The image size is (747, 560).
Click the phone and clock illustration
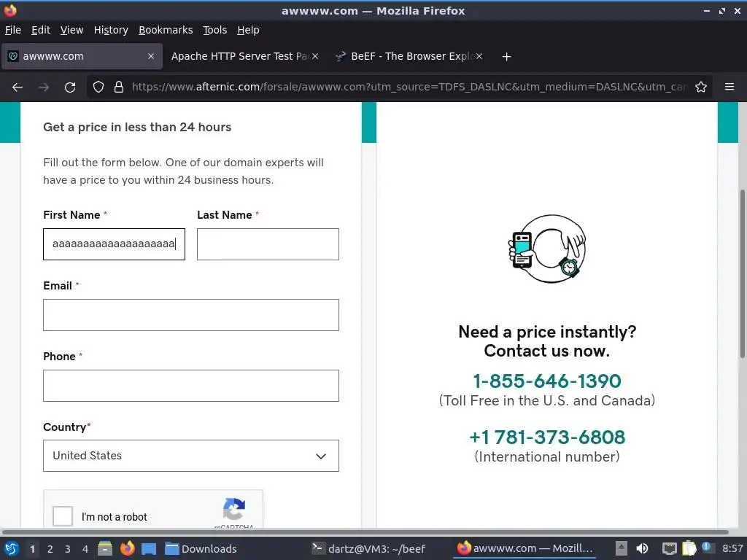tap(547, 249)
